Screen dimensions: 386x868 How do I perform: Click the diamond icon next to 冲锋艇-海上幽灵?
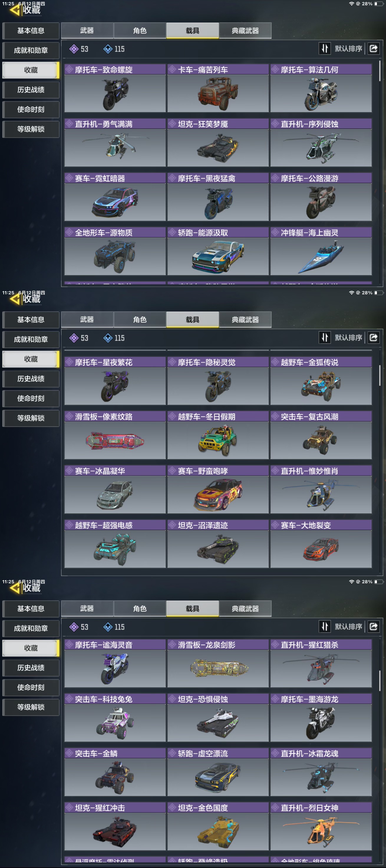tap(276, 233)
